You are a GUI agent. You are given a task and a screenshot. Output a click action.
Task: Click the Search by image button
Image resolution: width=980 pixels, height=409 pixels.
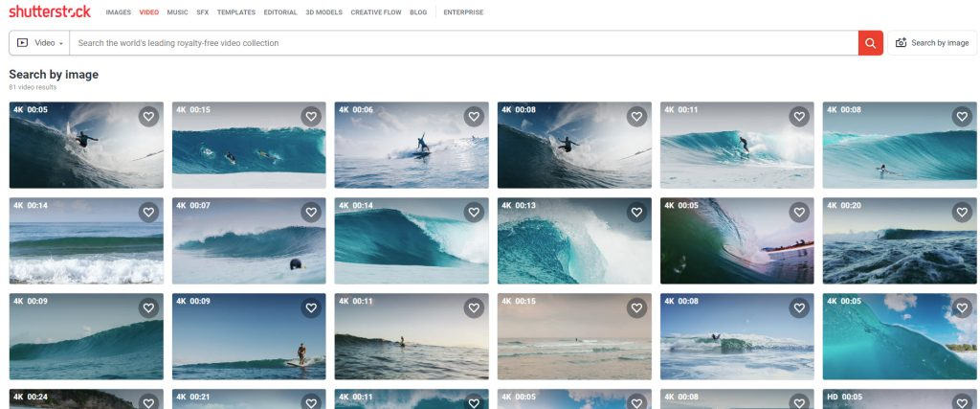(932, 43)
